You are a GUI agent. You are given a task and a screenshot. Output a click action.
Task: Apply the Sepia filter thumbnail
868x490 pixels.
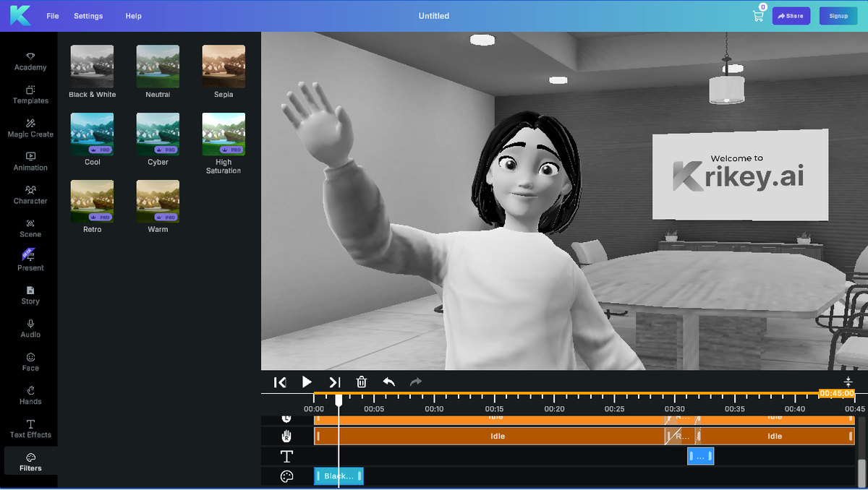[x=223, y=66]
